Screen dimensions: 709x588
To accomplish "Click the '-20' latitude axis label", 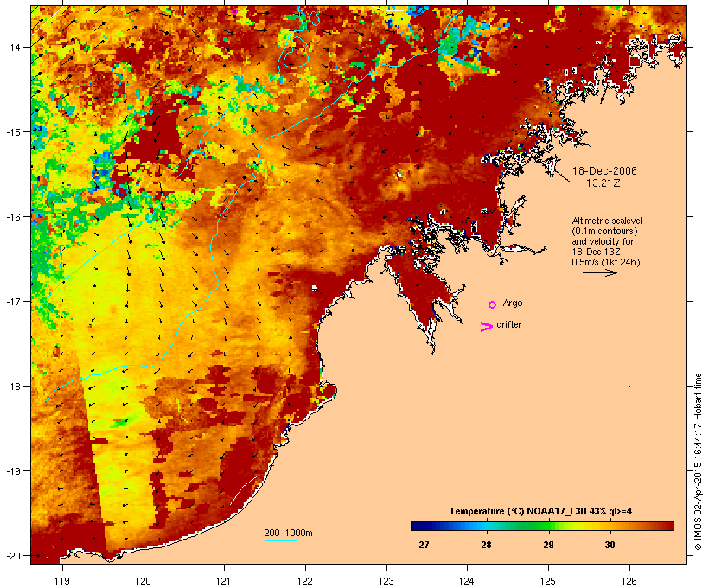I will tap(13, 555).
